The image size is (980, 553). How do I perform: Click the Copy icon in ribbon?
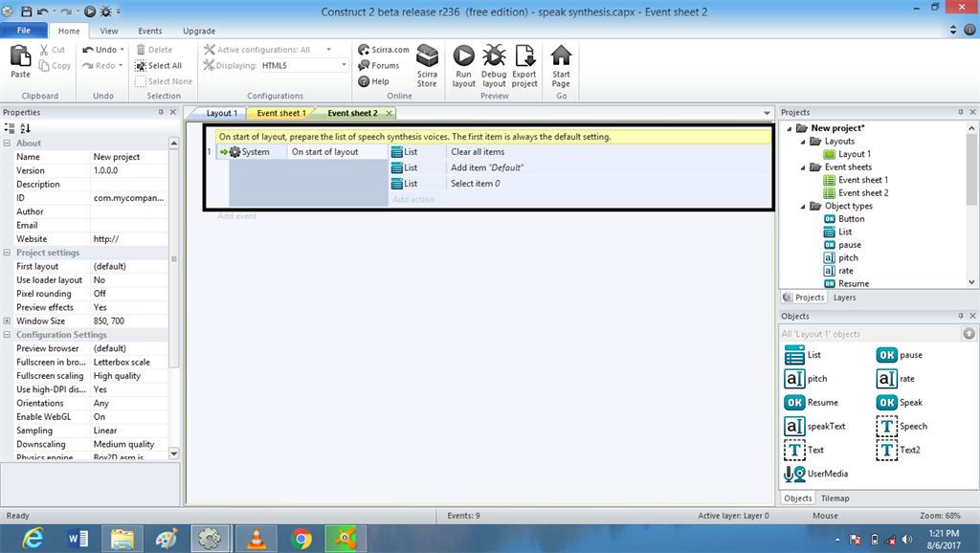point(44,66)
